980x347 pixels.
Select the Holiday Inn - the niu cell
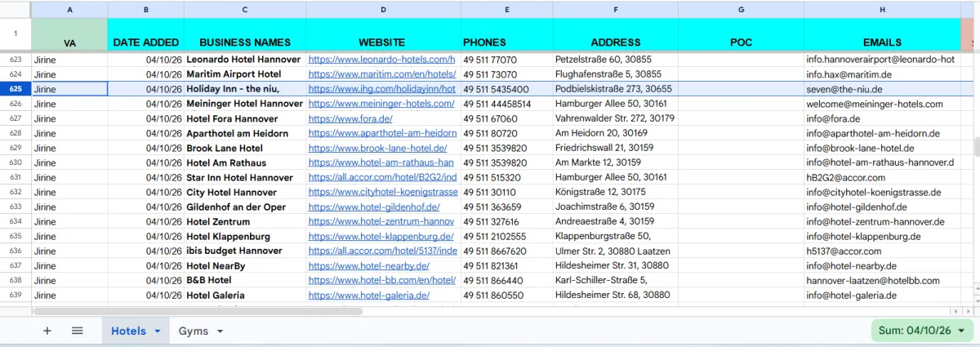(x=245, y=89)
